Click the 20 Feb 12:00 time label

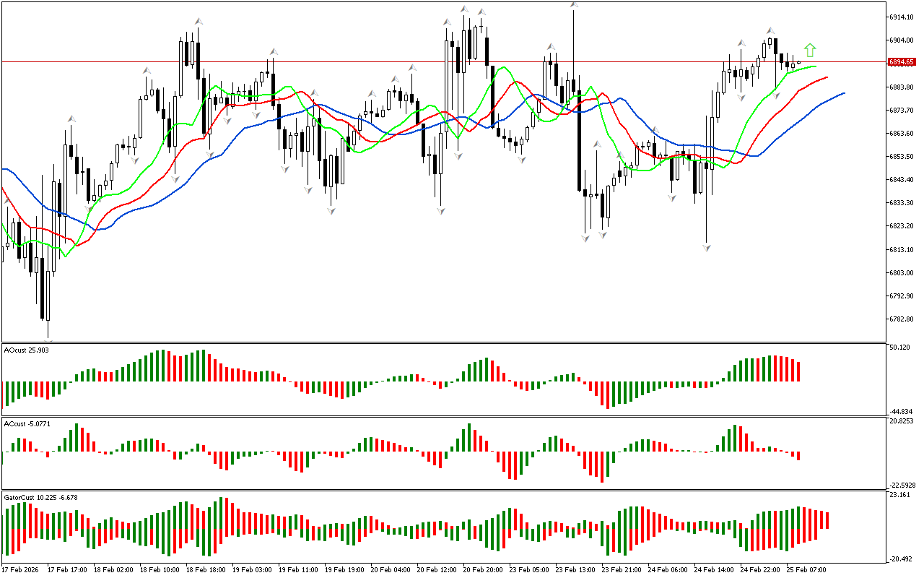click(437, 570)
